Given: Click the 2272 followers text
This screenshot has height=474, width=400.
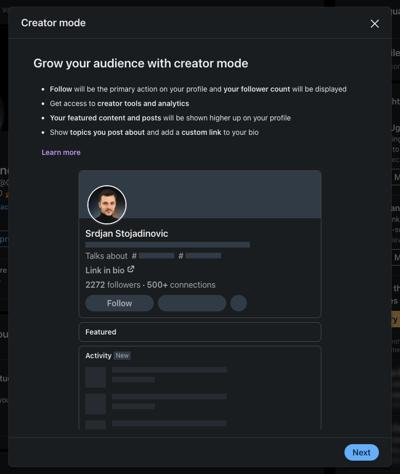Looking at the screenshot, I should point(113,285).
